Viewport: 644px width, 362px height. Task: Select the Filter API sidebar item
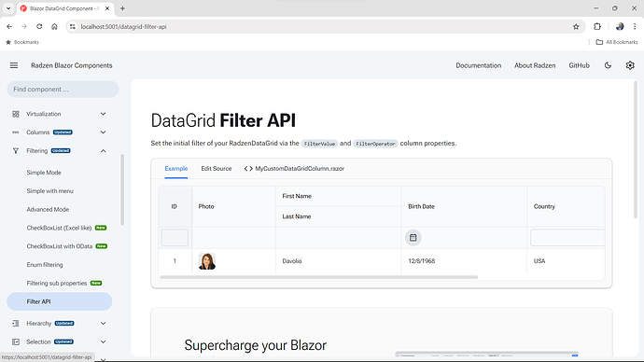(60, 301)
